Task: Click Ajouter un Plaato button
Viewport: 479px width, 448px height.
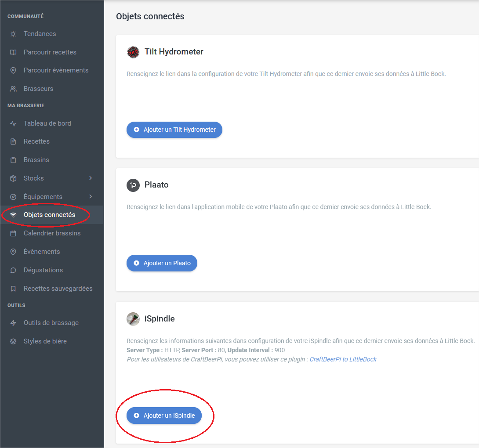Action: (x=162, y=263)
